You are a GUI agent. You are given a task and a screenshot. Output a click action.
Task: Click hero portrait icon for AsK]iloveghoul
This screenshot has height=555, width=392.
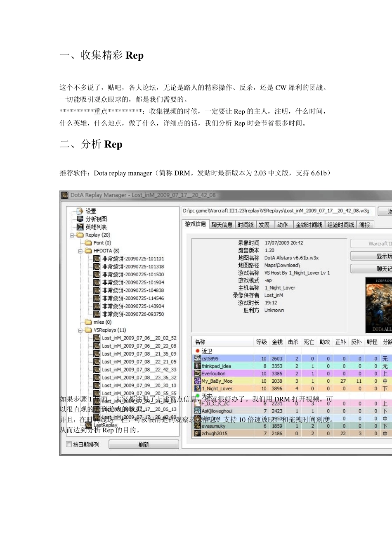pyautogui.click(x=198, y=411)
